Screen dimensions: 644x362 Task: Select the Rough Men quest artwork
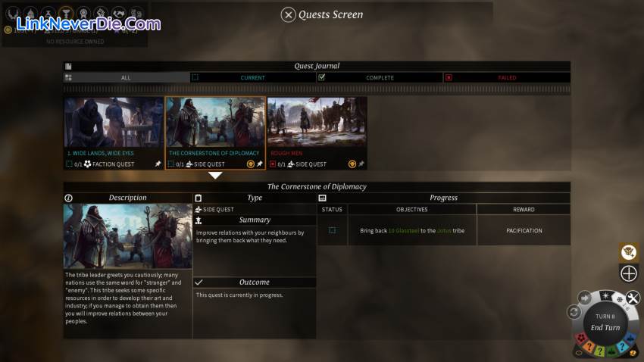click(317, 122)
